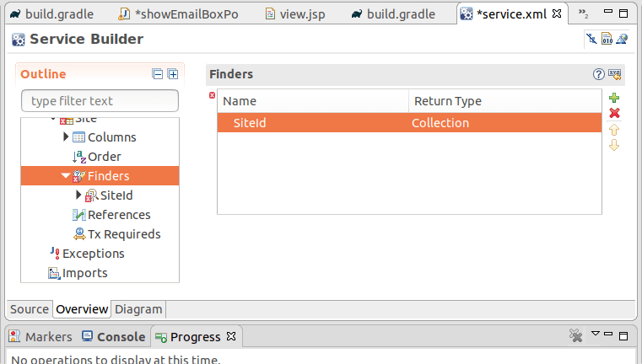Click the Remove All Finished Operations icon
The image size is (642, 364).
576,336
